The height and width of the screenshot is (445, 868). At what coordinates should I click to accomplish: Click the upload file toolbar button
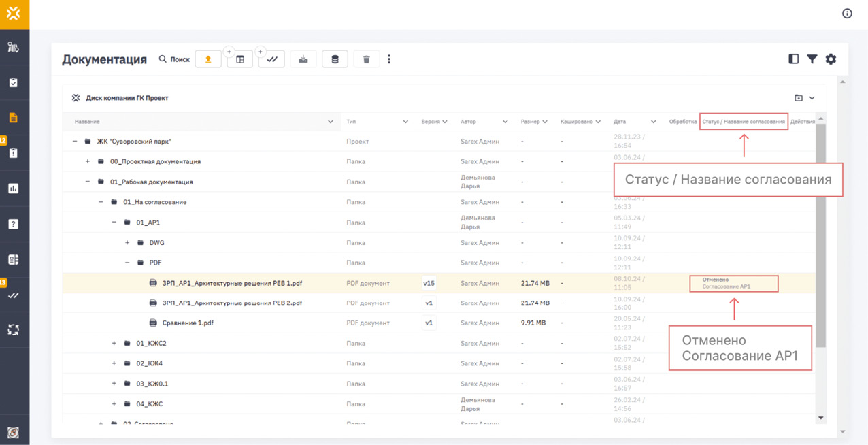click(x=208, y=59)
